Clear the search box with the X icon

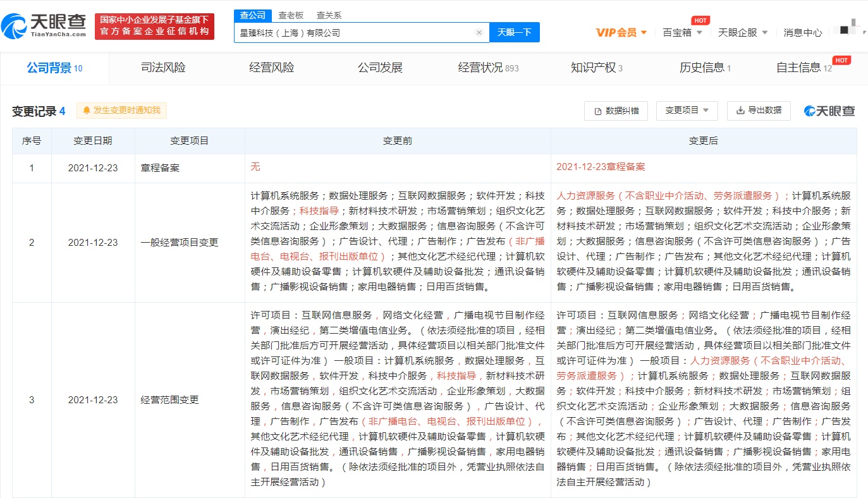coord(479,32)
